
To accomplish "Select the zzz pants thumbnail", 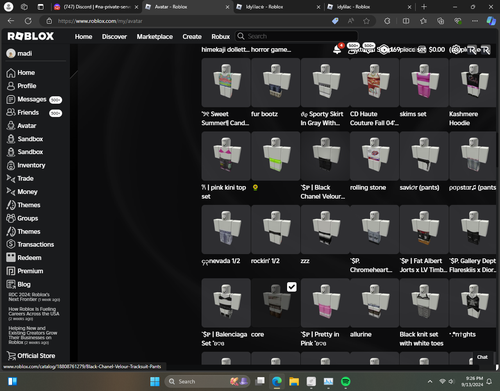I will [x=325, y=229].
